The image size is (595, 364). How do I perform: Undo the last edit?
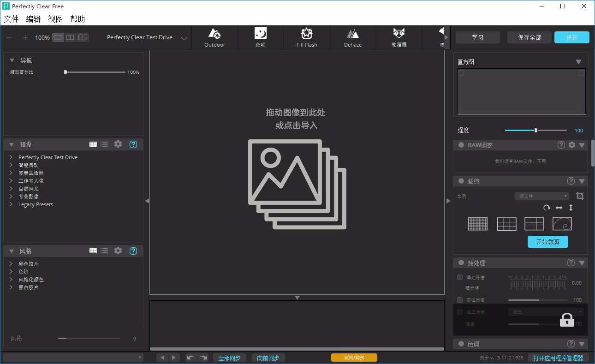191,358
